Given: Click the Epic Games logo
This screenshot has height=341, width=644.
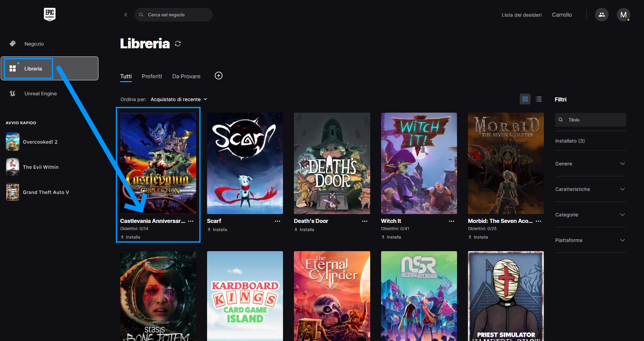Looking at the screenshot, I should tap(50, 14).
